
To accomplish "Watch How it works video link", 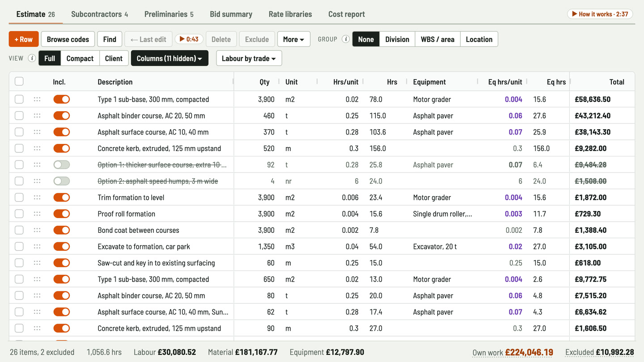I will point(600,14).
